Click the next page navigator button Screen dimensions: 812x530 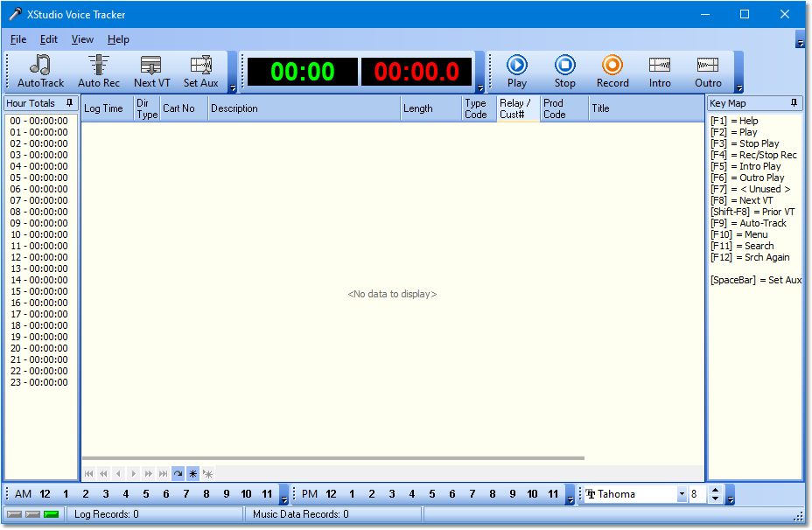coord(149,473)
